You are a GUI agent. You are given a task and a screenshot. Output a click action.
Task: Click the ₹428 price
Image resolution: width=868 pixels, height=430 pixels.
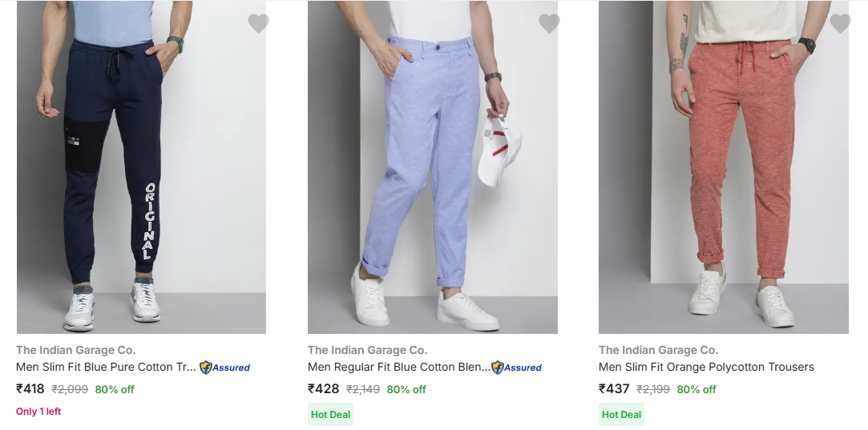tap(323, 389)
